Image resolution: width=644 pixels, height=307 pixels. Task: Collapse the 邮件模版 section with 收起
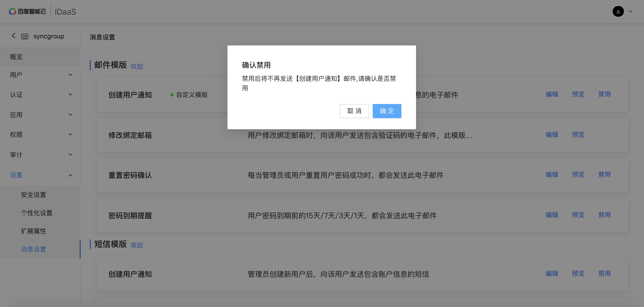point(137,66)
